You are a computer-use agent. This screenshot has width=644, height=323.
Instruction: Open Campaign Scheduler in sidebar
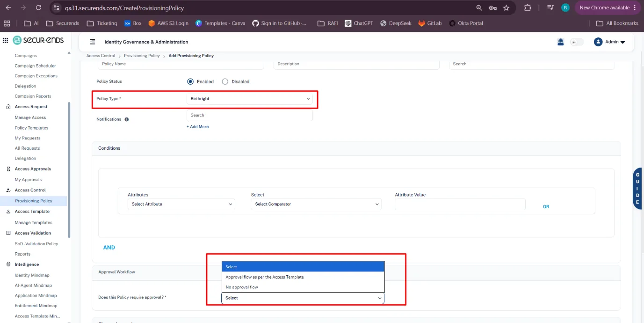coord(35,66)
